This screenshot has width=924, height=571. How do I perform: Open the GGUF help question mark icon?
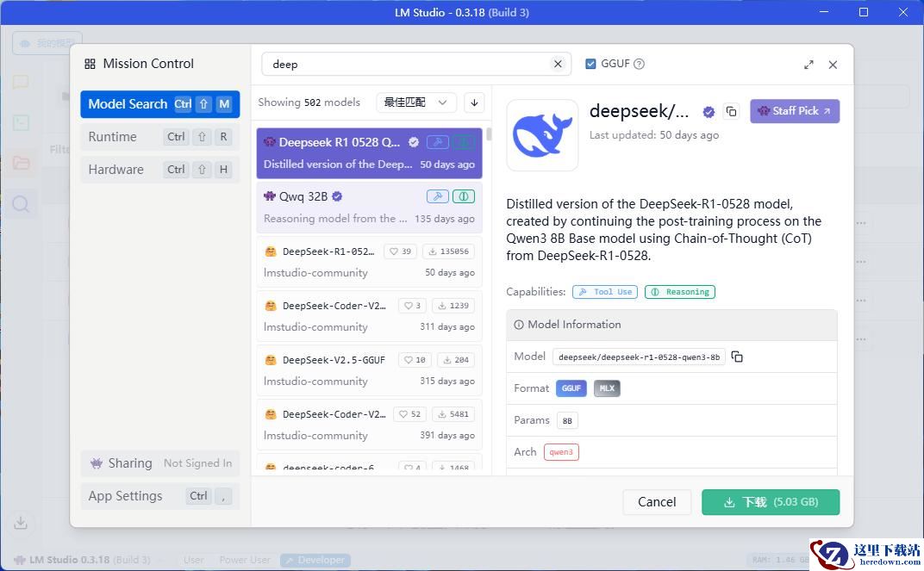(639, 64)
